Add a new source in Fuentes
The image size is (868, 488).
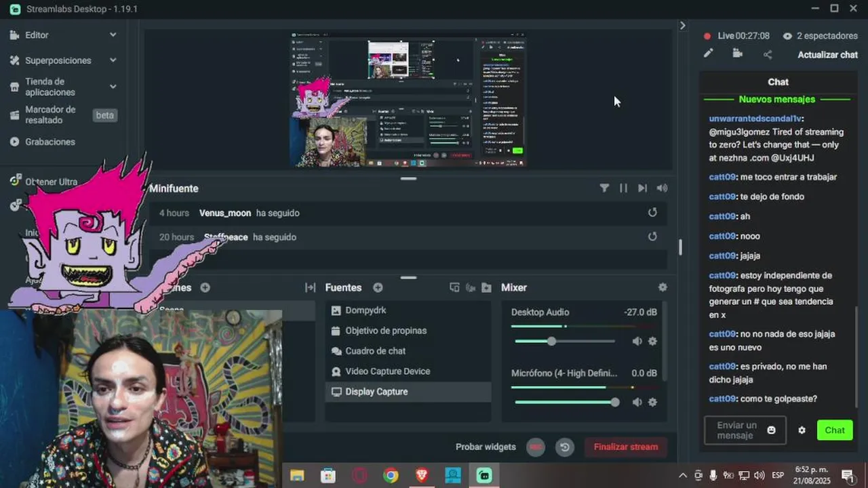click(x=378, y=287)
